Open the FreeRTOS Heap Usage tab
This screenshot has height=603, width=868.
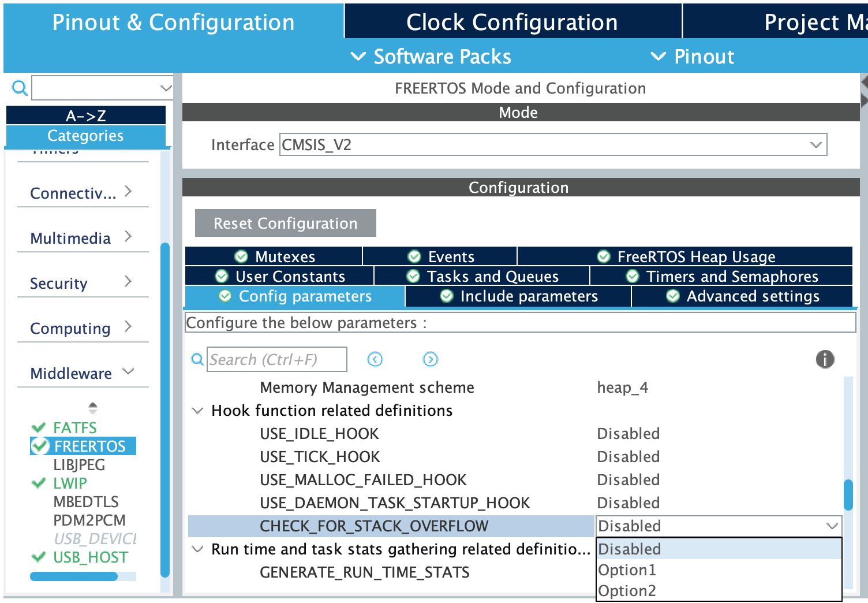685,256
